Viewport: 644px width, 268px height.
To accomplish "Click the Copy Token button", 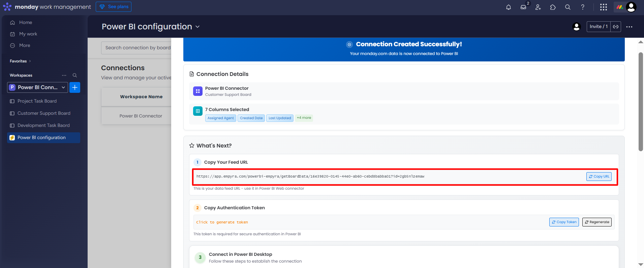I will pos(564,222).
